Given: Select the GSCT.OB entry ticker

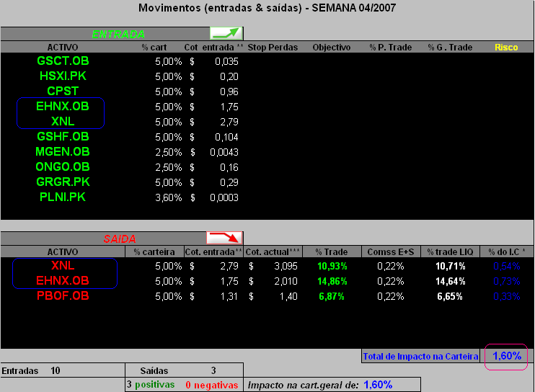Looking at the screenshot, I should coord(63,61).
